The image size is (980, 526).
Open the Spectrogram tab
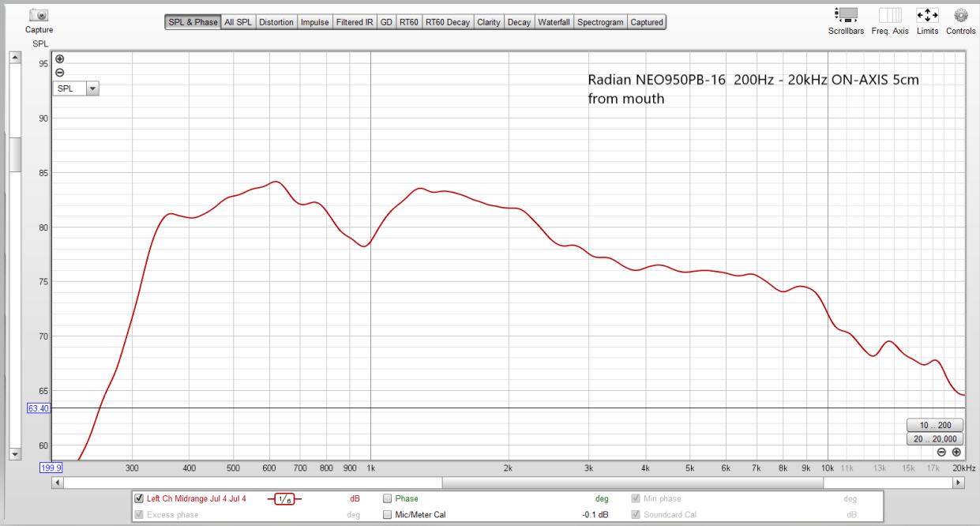[x=601, y=22]
